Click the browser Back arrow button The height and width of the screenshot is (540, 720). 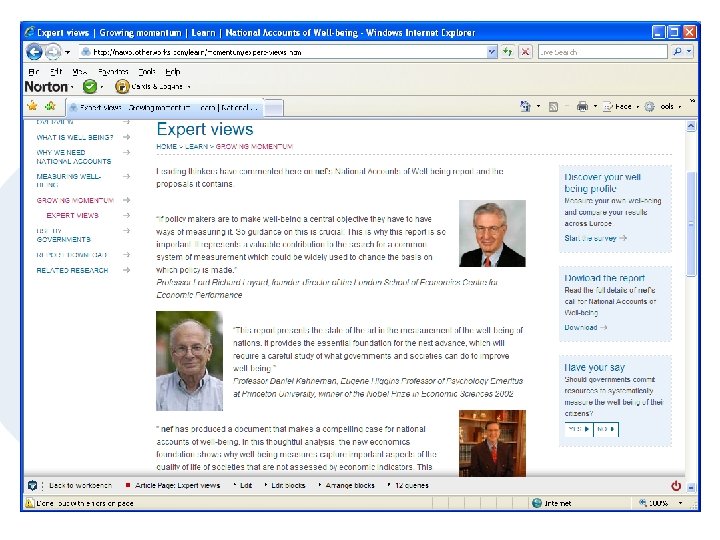pyautogui.click(x=34, y=52)
